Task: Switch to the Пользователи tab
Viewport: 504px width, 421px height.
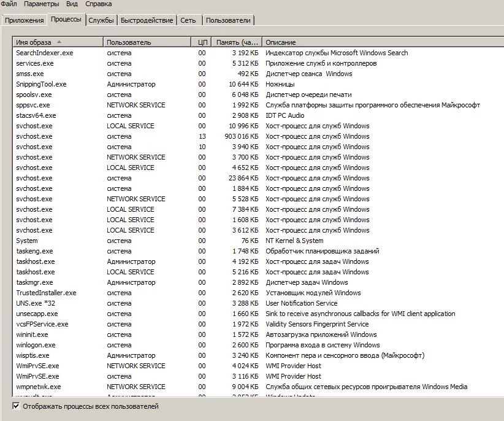Action: pos(227,19)
